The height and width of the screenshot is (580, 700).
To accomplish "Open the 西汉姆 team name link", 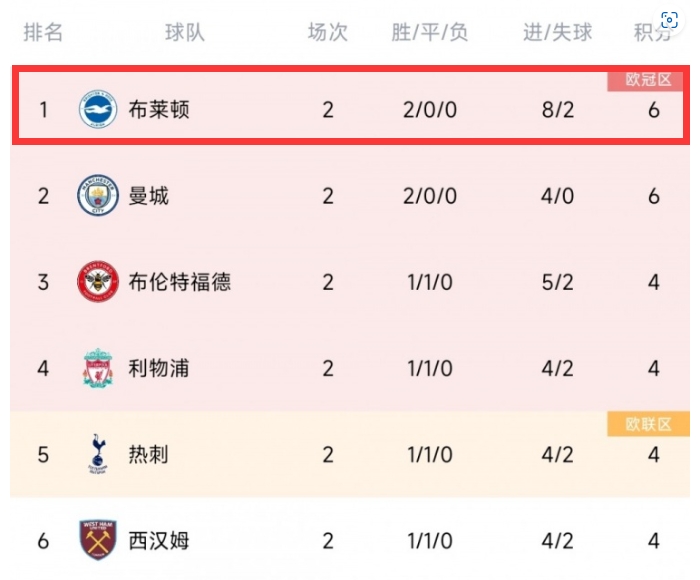I will point(159,540).
